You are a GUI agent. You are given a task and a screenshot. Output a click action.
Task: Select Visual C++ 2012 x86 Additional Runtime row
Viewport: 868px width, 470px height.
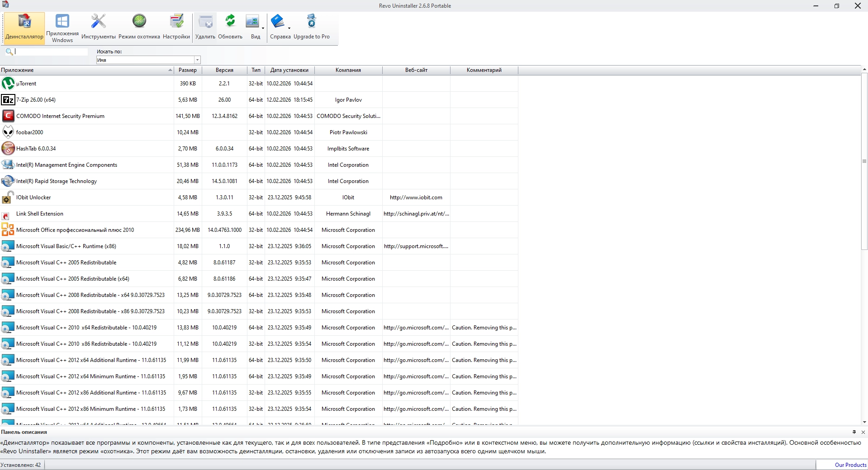pos(259,393)
